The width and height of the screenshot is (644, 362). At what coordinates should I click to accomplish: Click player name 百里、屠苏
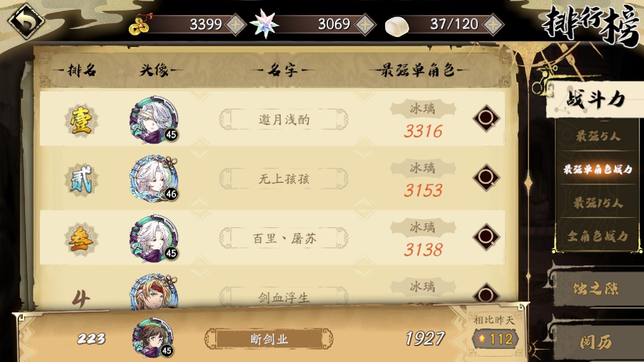point(284,238)
